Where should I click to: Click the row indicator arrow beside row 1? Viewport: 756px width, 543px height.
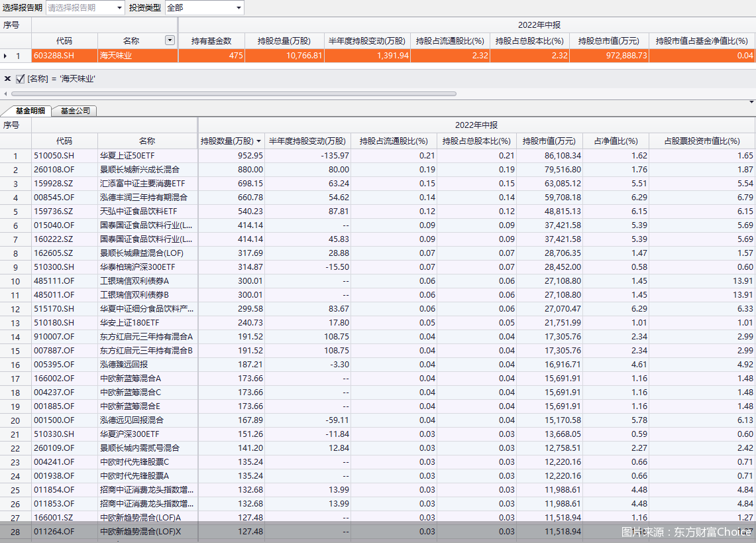click(6, 56)
